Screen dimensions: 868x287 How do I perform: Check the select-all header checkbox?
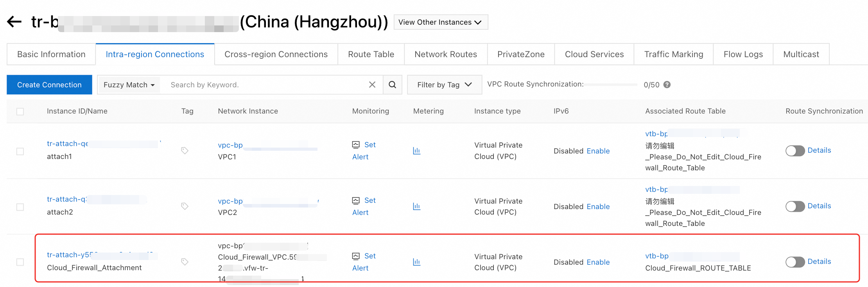(x=20, y=112)
